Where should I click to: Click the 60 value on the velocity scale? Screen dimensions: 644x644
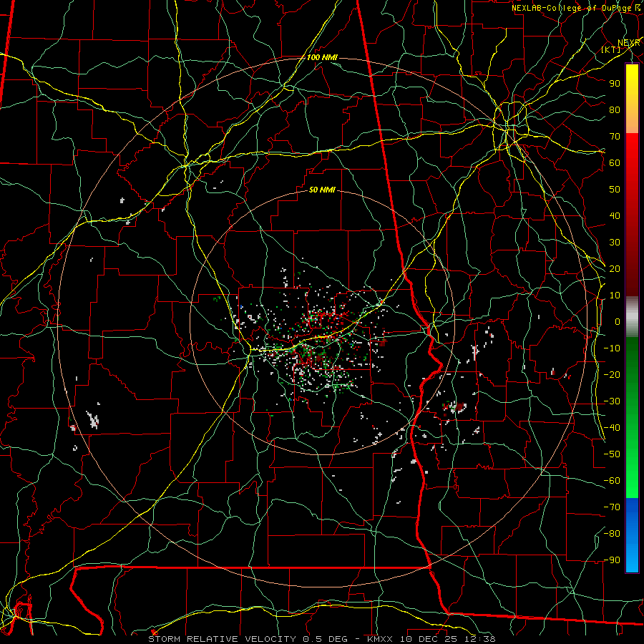(615, 162)
